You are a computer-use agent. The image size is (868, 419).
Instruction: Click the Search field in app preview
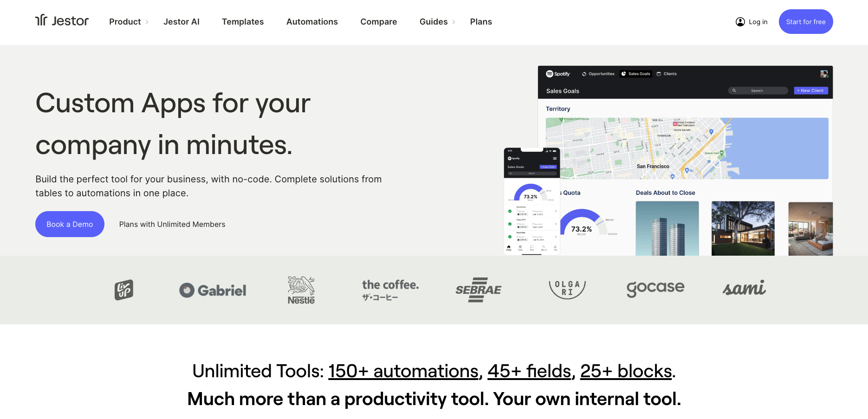tap(758, 90)
